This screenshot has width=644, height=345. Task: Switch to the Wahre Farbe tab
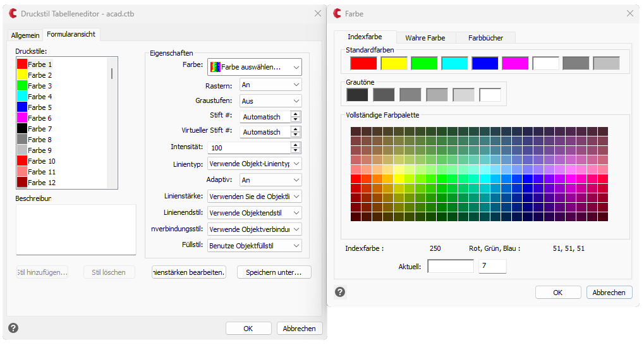click(425, 38)
